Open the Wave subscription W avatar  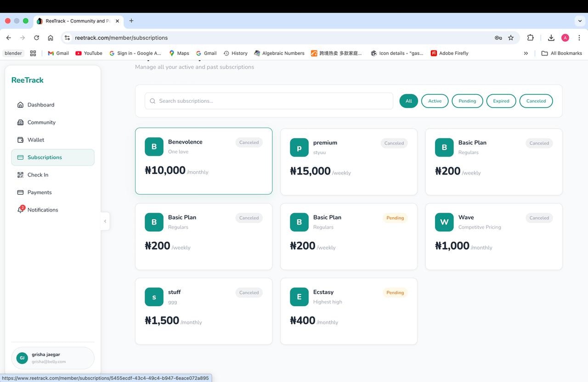coord(444,222)
